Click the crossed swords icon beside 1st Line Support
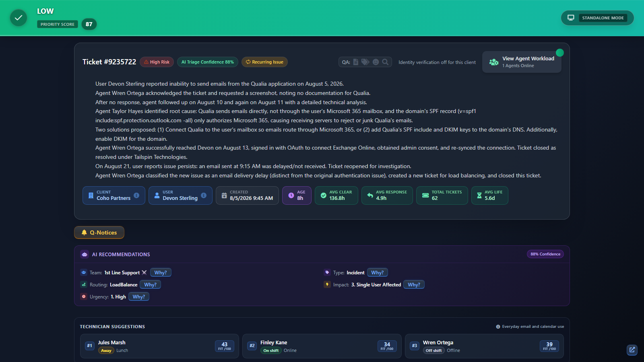The width and height of the screenshot is (644, 362). click(144, 273)
